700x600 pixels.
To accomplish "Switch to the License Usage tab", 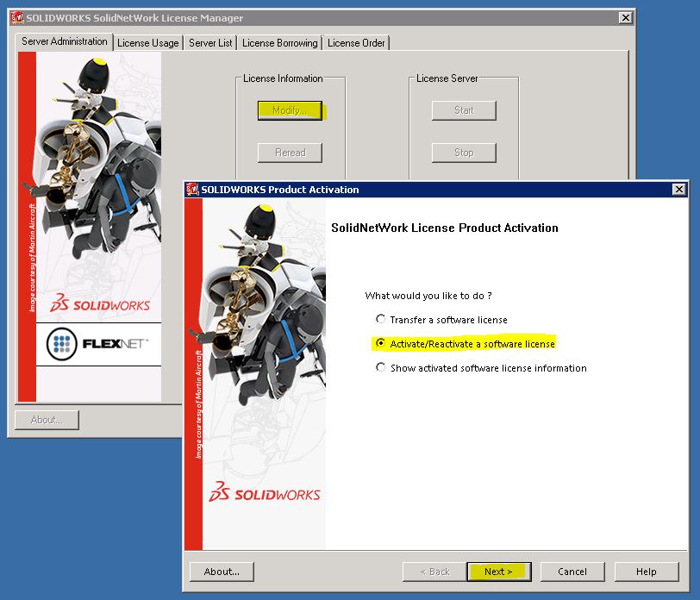I will (x=147, y=43).
